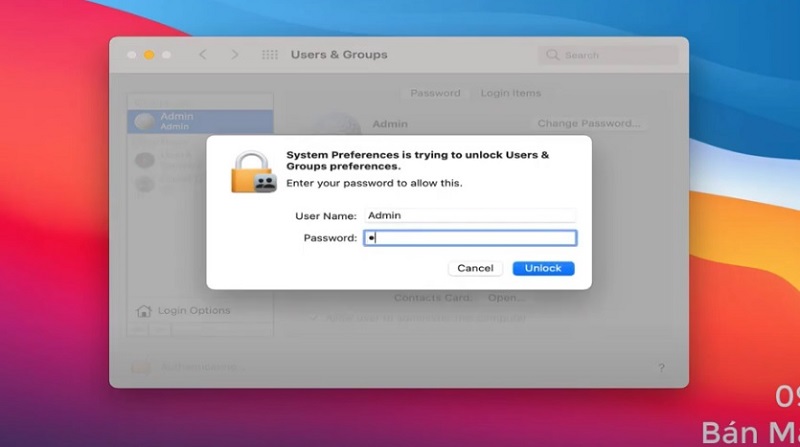Viewport: 800px width, 447px height.
Task: Click the padlock icon in the dialog
Action: pyautogui.click(x=254, y=172)
